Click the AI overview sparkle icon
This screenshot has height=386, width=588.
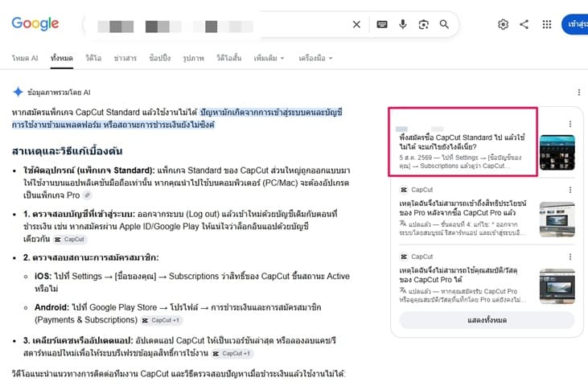coord(18,92)
